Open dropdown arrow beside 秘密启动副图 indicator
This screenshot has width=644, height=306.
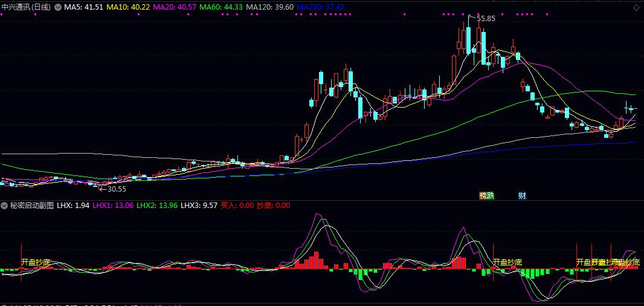(5, 205)
